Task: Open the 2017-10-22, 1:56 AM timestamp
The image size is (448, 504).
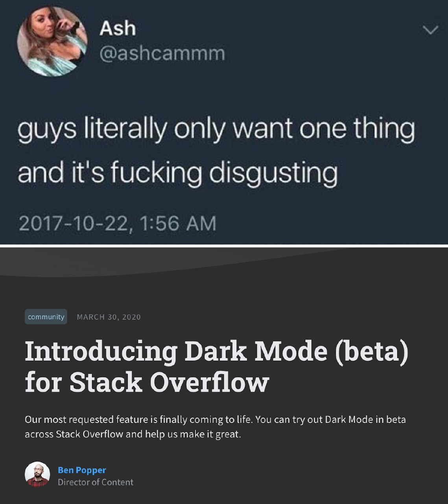Action: [x=117, y=223]
